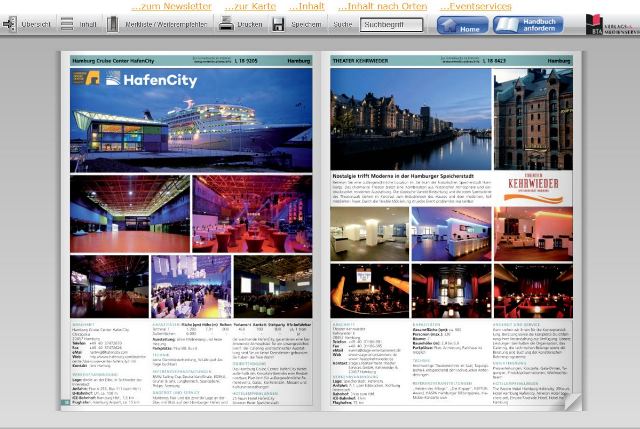Viewport: 640px width, 429px height.
Task: Click the Theater Kehrwieder logo
Action: tap(533, 189)
